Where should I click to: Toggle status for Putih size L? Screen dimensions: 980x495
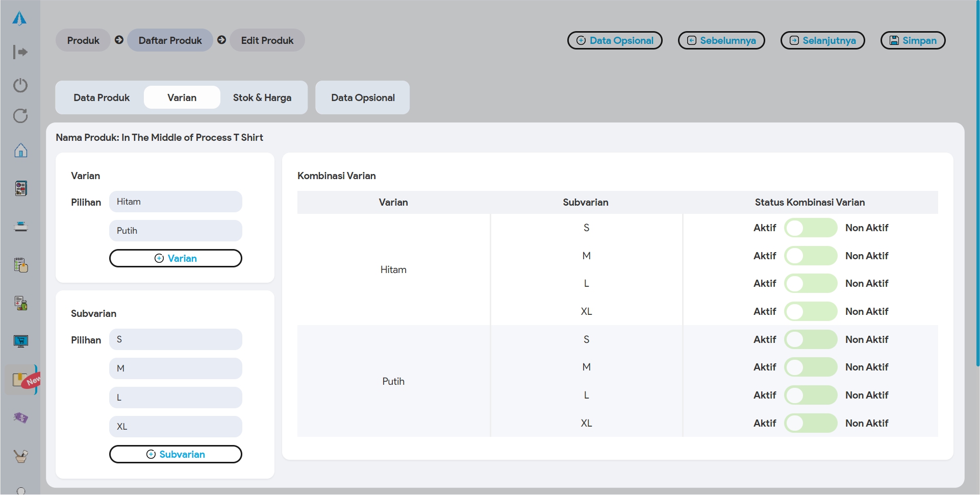click(x=810, y=395)
